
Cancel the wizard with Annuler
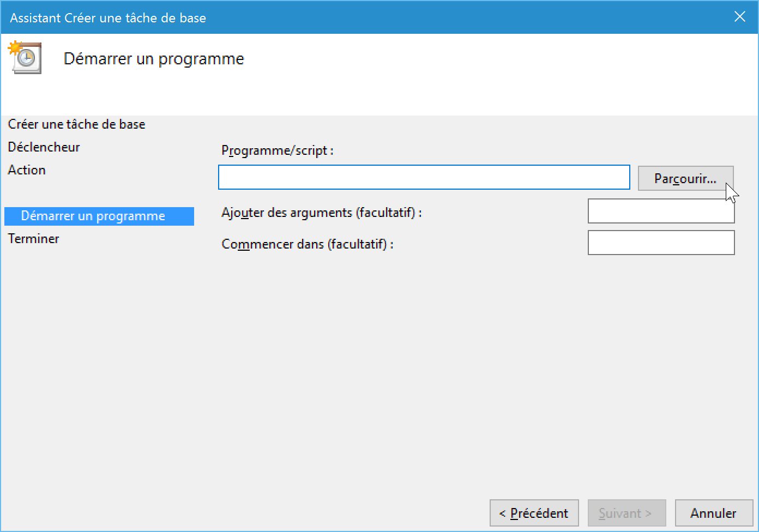coord(714,513)
